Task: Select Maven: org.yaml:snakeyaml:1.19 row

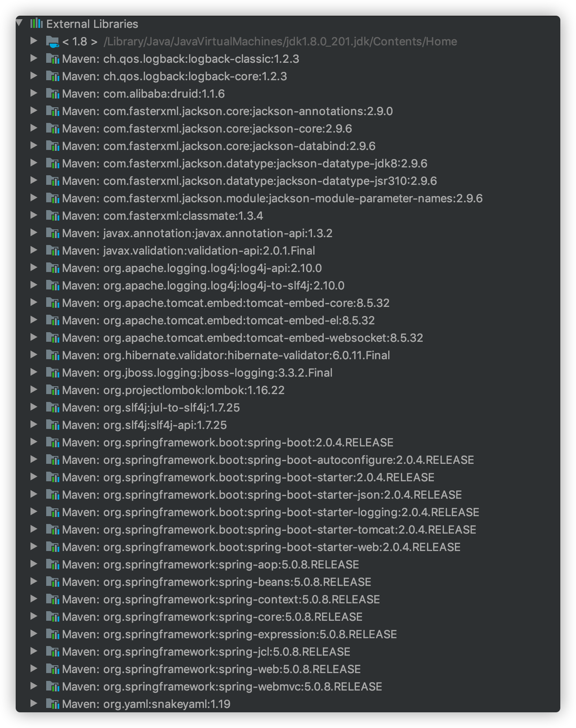Action: [x=288, y=704]
